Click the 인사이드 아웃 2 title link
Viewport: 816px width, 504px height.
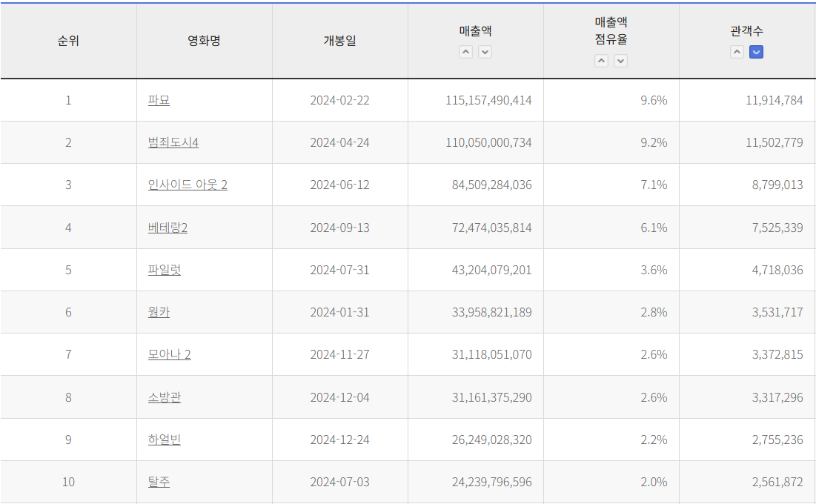click(188, 185)
